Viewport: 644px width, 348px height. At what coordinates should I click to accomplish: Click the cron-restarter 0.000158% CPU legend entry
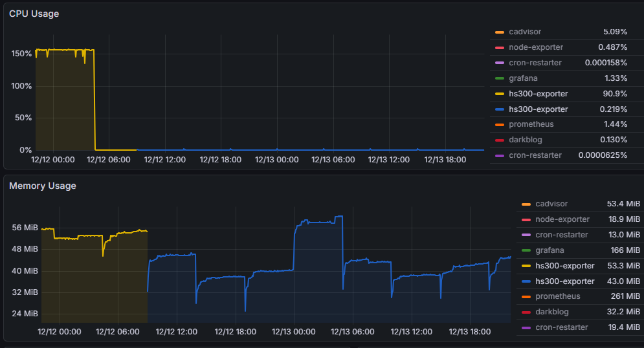pyautogui.click(x=535, y=63)
